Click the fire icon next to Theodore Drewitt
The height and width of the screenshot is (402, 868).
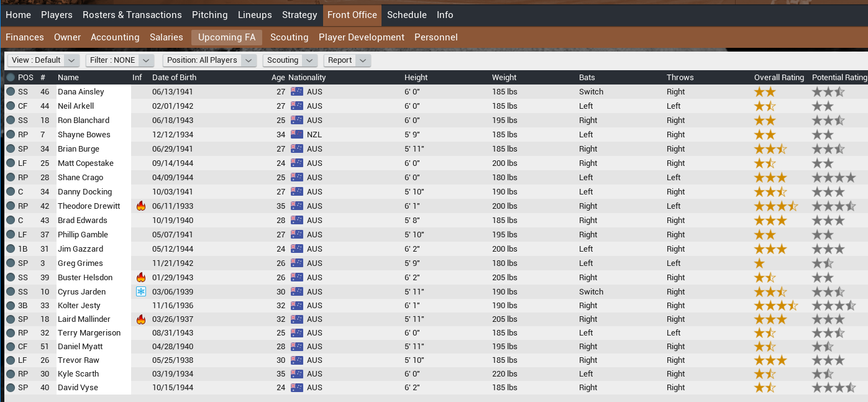pos(140,206)
